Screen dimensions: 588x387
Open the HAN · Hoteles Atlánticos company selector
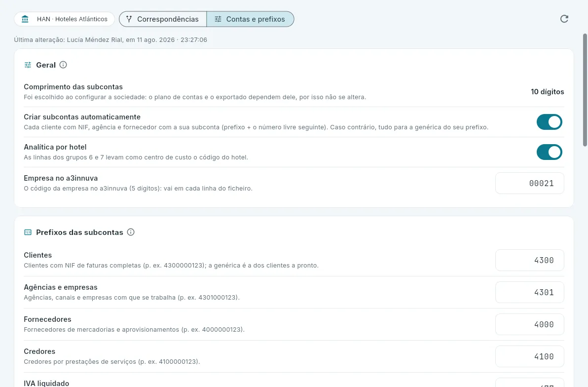click(65, 19)
